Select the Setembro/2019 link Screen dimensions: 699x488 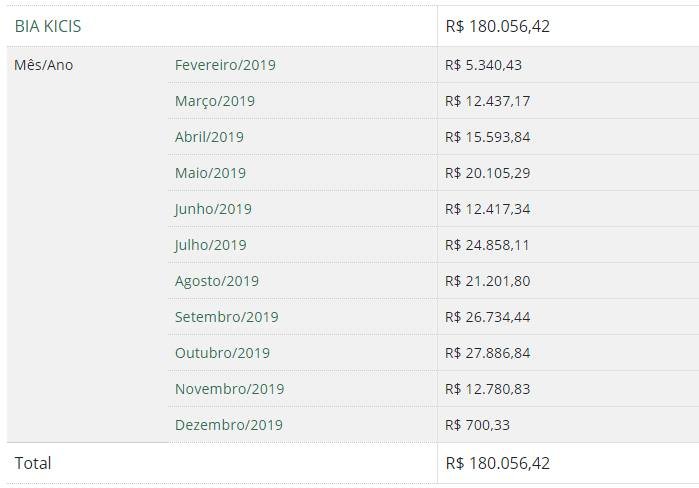226,317
